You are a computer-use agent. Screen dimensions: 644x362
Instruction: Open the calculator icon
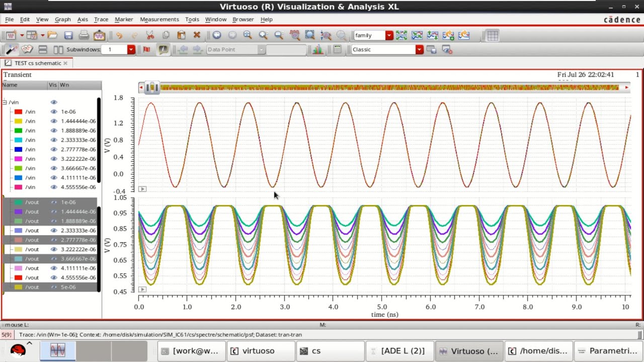click(x=337, y=49)
